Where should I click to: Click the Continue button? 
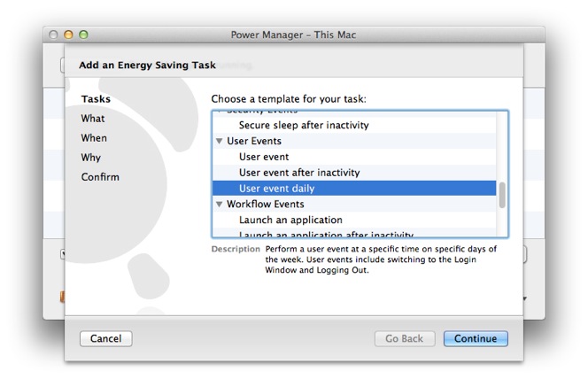coord(476,338)
